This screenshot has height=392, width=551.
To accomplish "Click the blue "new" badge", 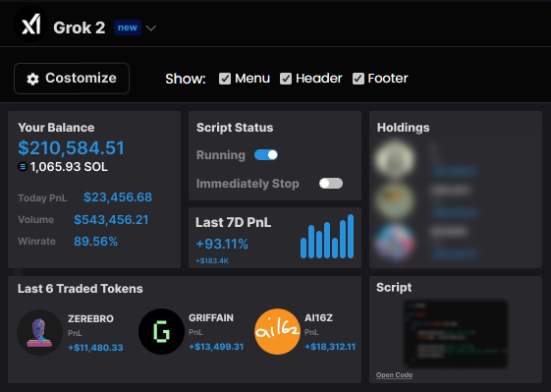I will pyautogui.click(x=128, y=28).
